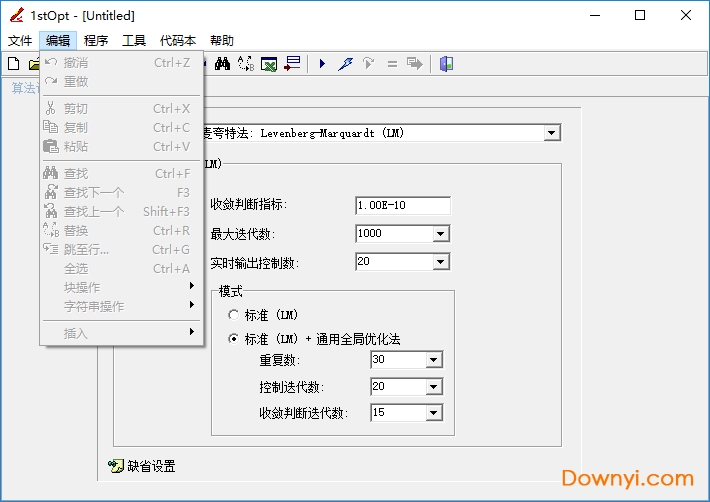Open the 块操作 submenu arrow

point(192,286)
